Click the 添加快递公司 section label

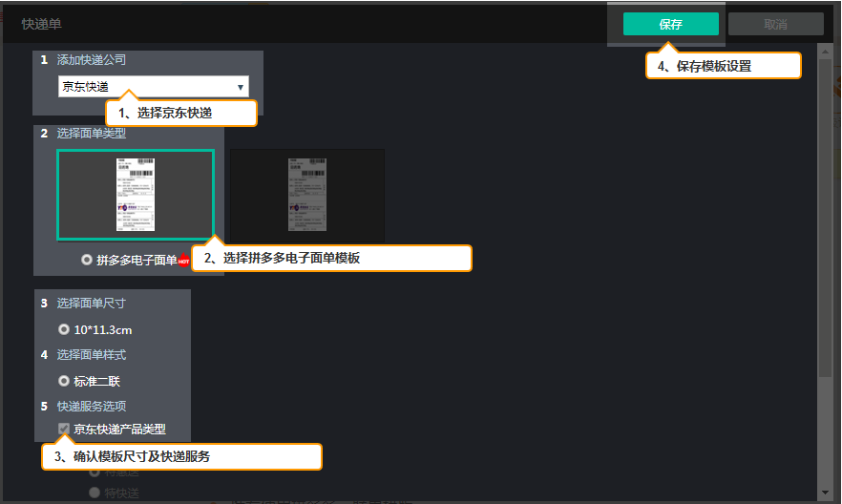(x=92, y=59)
